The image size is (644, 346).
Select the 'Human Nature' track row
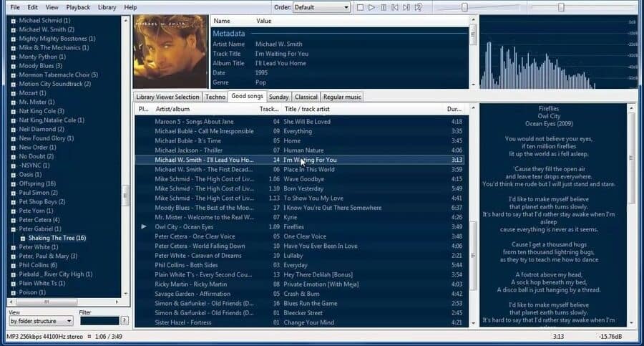[300, 150]
